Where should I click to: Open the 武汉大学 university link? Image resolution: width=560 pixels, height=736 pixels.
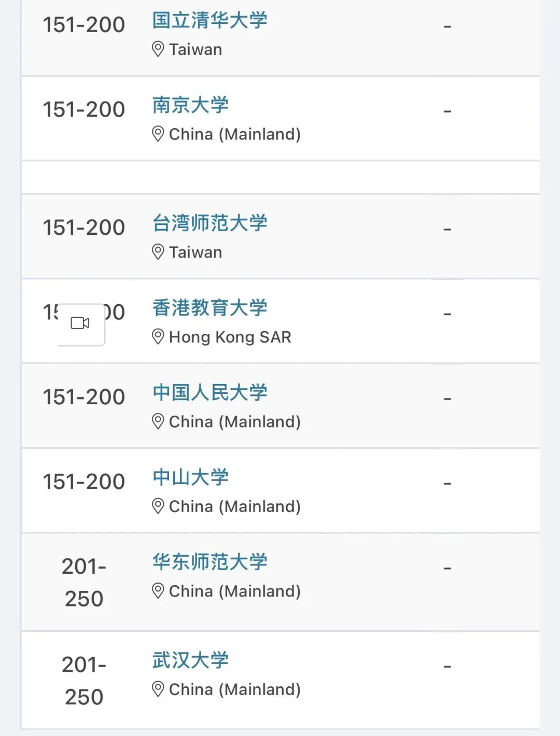tap(190, 660)
